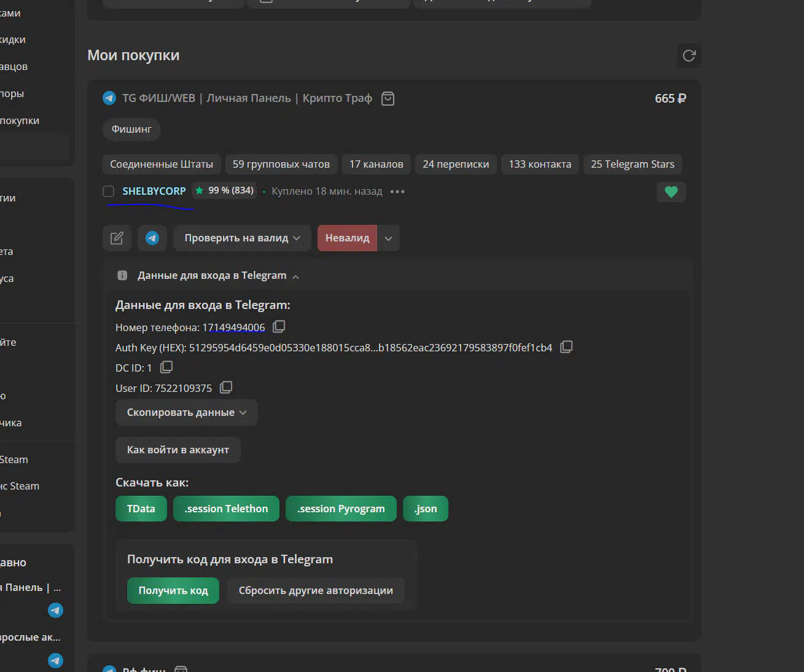Select the поры item in the left sidebar
The image size is (804, 672).
click(x=12, y=93)
